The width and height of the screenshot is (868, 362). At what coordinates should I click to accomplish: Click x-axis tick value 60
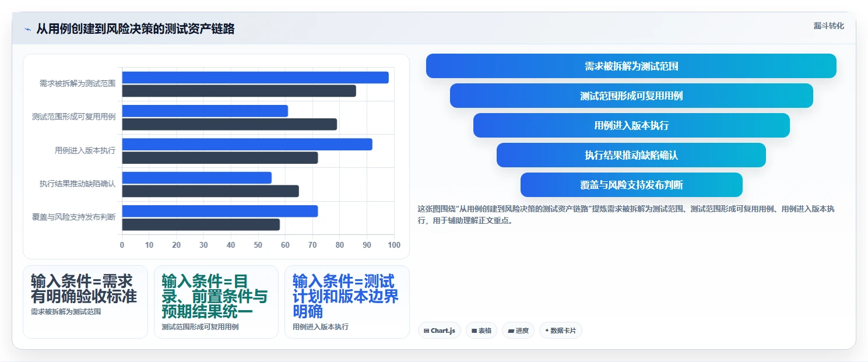[x=286, y=245]
